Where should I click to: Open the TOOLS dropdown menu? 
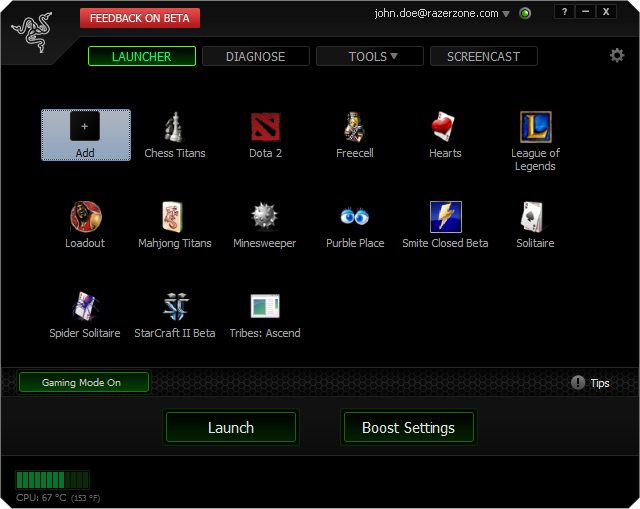[x=370, y=56]
